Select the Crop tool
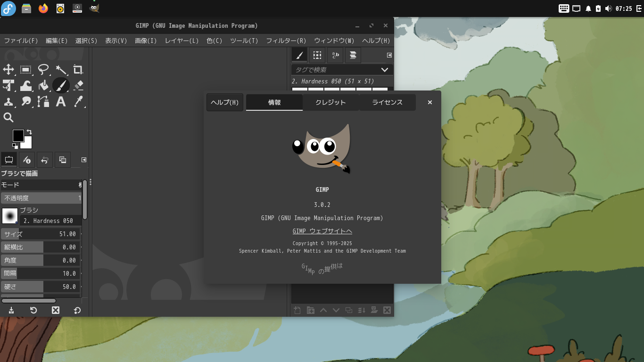The width and height of the screenshot is (644, 362). pos(78,70)
